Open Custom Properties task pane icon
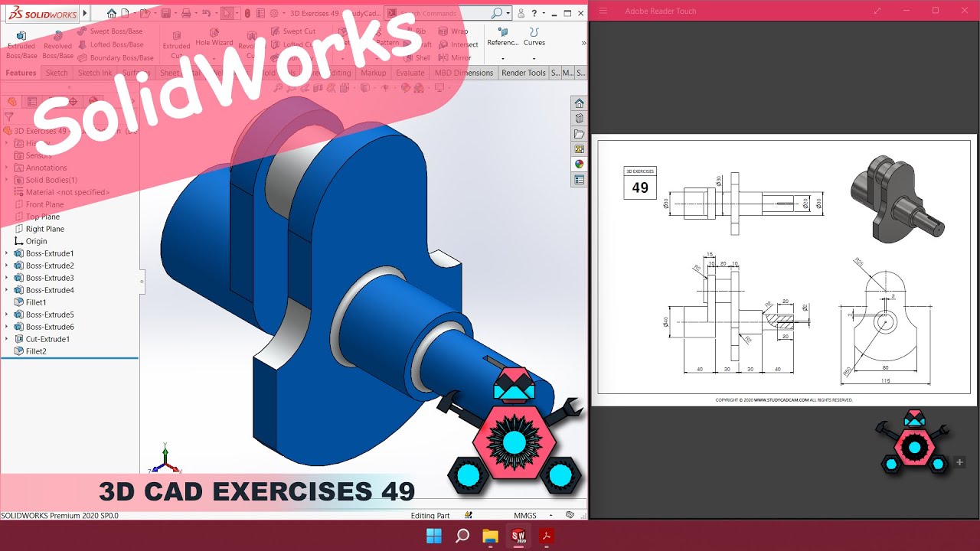The image size is (980, 551). 579,180
